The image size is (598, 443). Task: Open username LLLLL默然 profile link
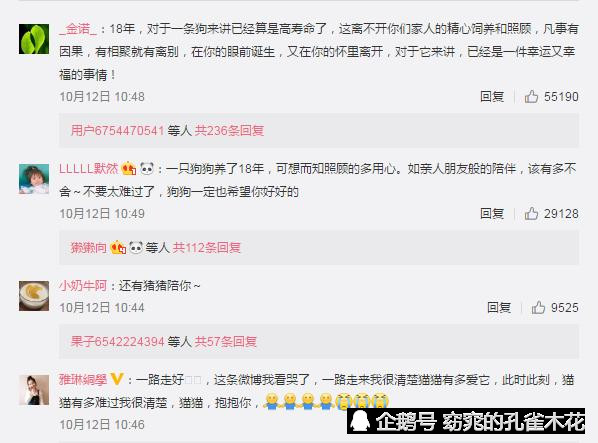pos(88,169)
